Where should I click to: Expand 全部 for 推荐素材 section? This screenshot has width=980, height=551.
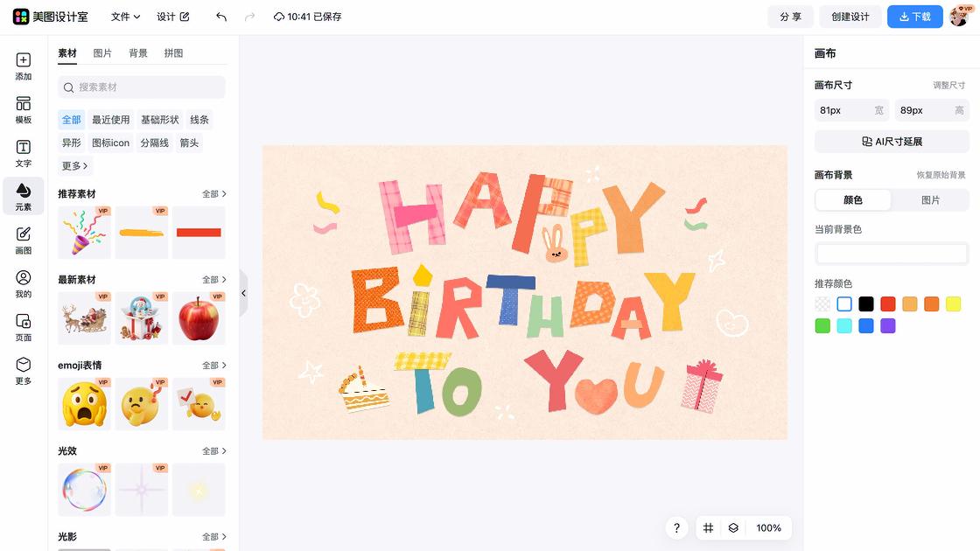(214, 194)
